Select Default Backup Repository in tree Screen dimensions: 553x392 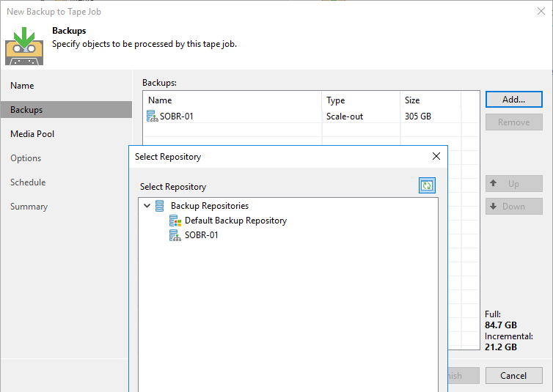click(x=235, y=221)
